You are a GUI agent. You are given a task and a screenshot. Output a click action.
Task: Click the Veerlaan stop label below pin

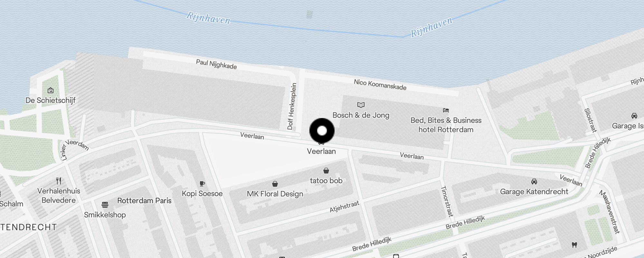click(x=321, y=151)
